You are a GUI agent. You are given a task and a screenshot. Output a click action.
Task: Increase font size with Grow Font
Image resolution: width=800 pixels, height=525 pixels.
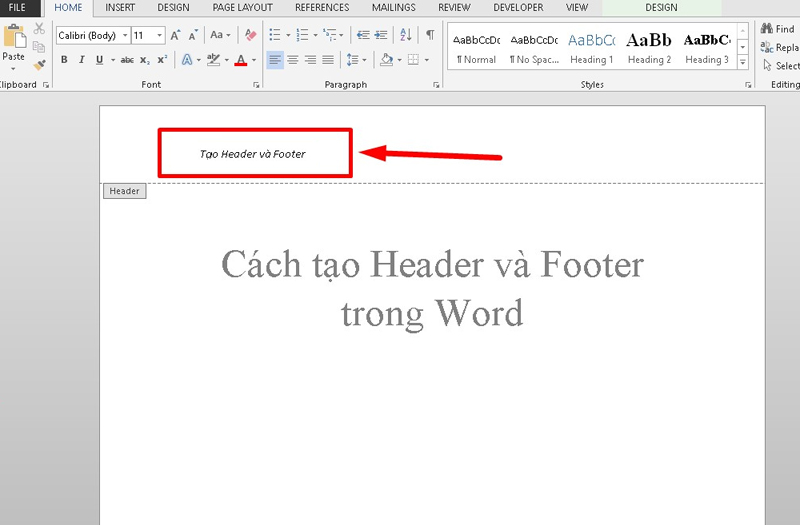tap(175, 35)
